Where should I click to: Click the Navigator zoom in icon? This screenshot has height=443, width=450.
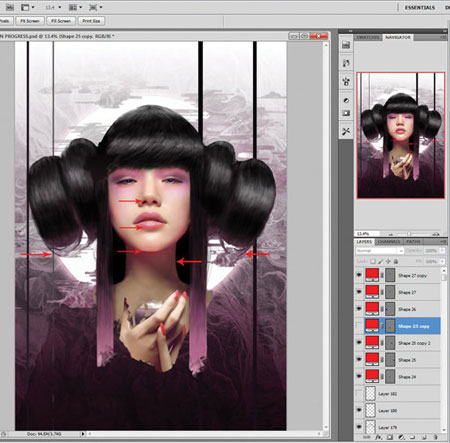436,234
